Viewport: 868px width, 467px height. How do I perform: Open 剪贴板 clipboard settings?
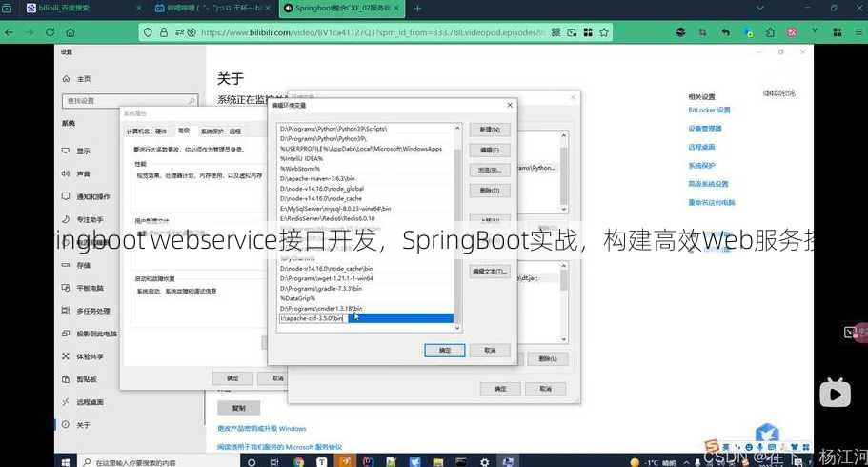pos(80,379)
